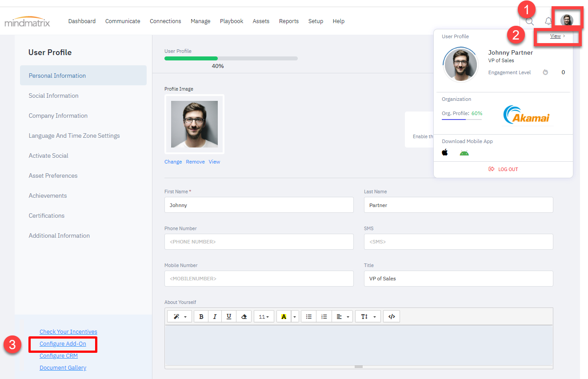This screenshot has height=379, width=588.
Task: Open the paragraph alignment dropdown
Action: point(342,317)
